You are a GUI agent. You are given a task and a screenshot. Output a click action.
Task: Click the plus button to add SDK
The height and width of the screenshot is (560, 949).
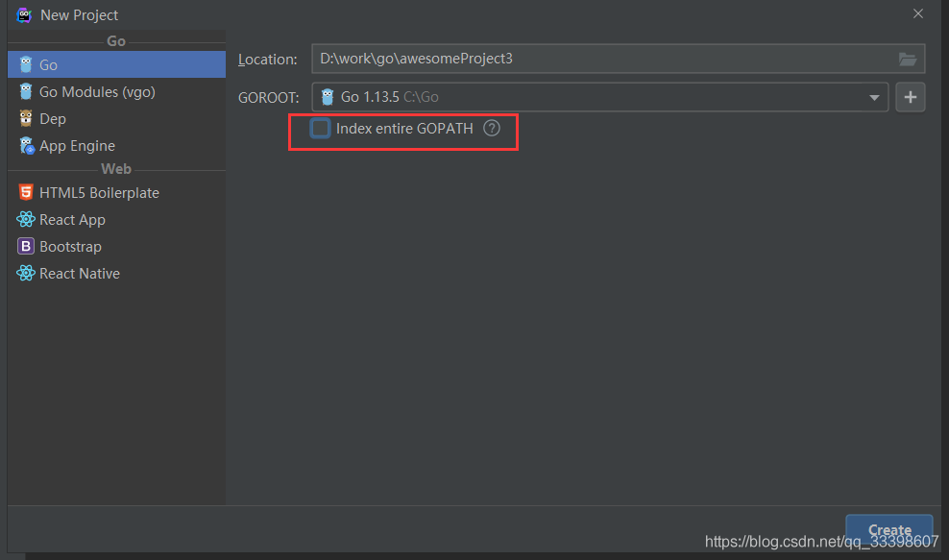910,98
